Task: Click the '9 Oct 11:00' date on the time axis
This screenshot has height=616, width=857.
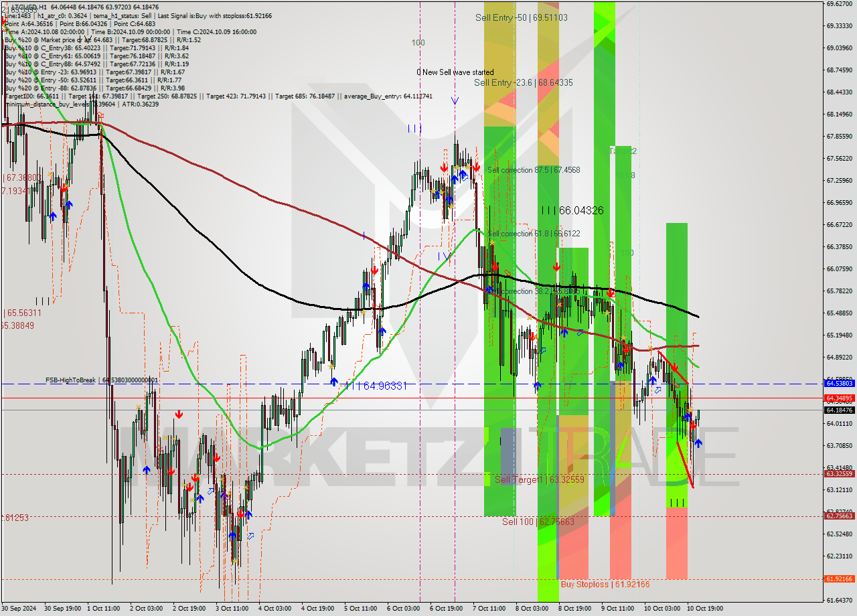Action: 617,609
